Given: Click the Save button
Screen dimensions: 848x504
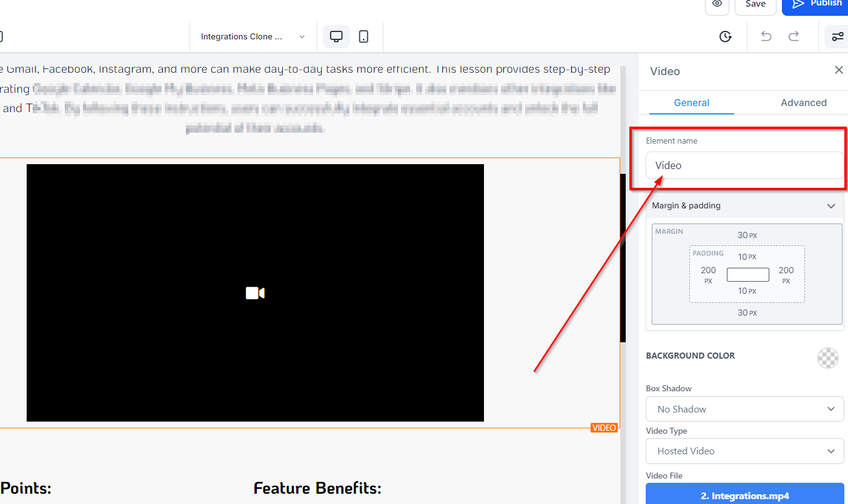Looking at the screenshot, I should (755, 4).
